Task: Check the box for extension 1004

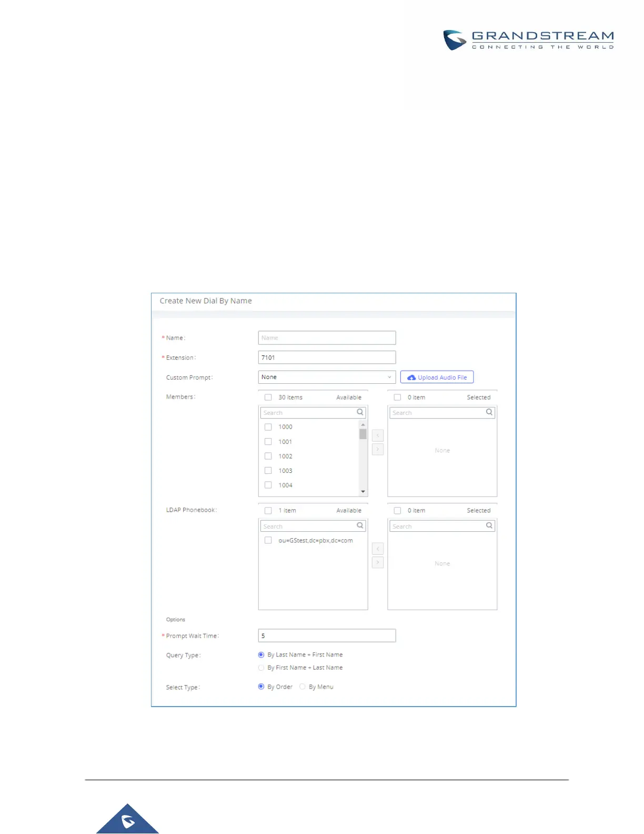Action: (268, 485)
